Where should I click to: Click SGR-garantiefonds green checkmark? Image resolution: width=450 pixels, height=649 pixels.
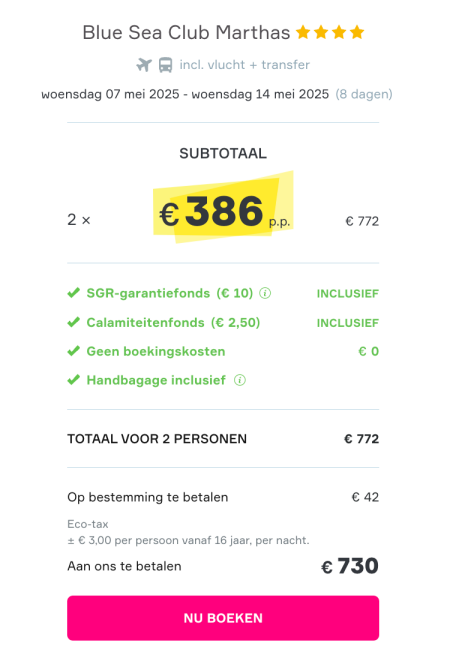pos(74,293)
